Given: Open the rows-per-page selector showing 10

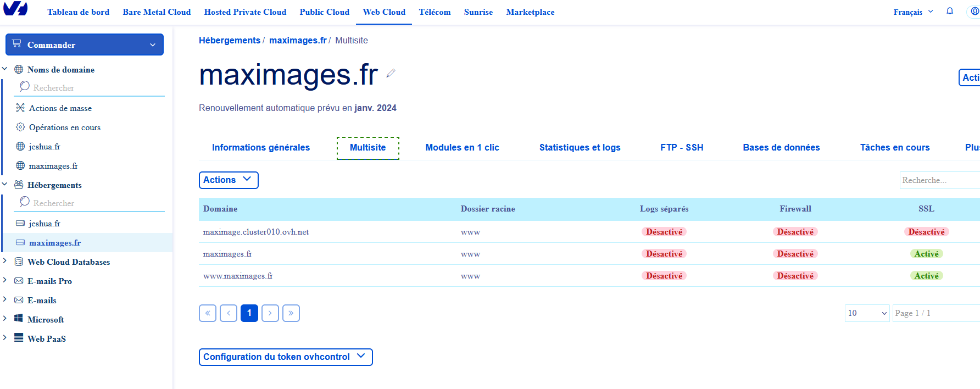Looking at the screenshot, I should click(x=866, y=313).
